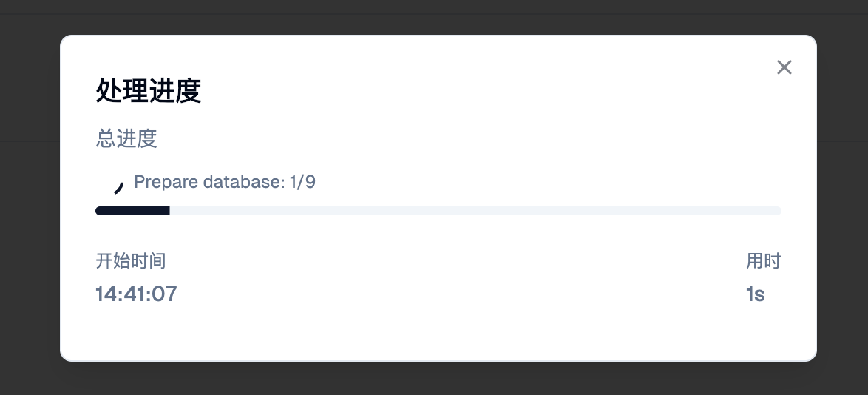This screenshot has width=868, height=395.
Task: Click dark backdrop left of the dialog
Action: (30, 200)
